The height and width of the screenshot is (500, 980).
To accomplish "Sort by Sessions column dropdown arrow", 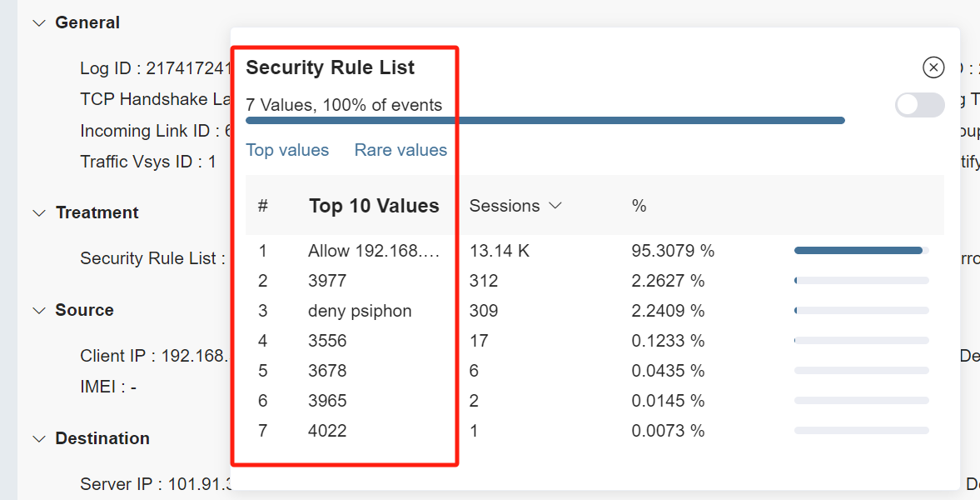I will [x=554, y=206].
